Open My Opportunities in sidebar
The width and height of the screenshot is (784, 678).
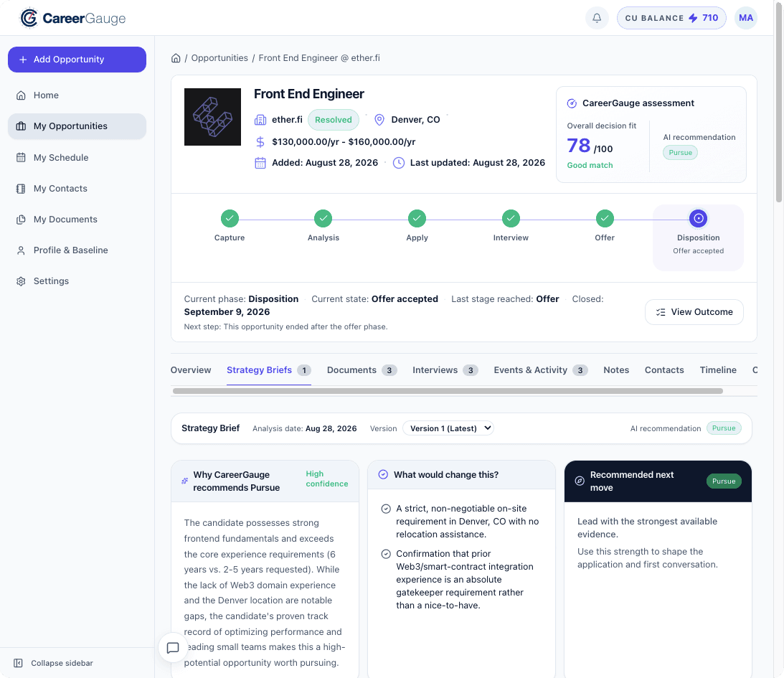point(77,126)
